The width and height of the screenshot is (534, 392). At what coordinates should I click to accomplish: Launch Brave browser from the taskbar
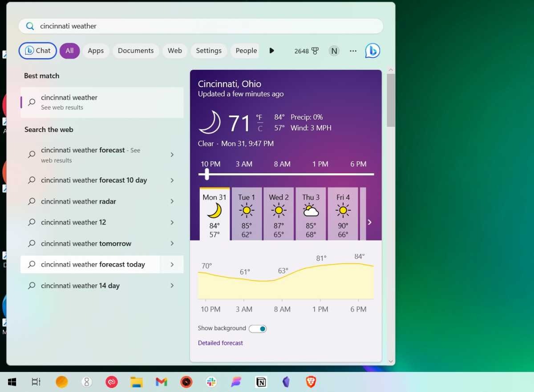click(x=311, y=381)
